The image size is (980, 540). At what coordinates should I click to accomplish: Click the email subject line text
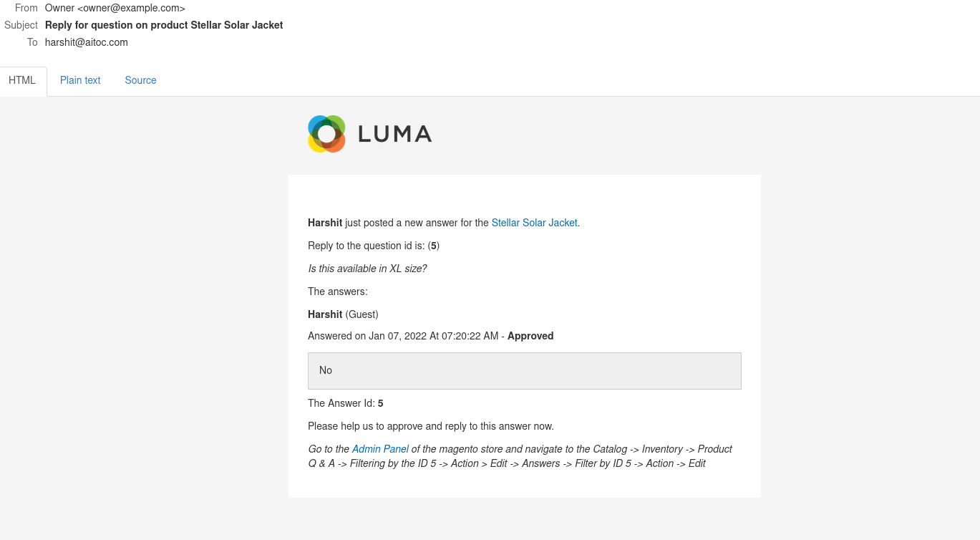tap(164, 25)
